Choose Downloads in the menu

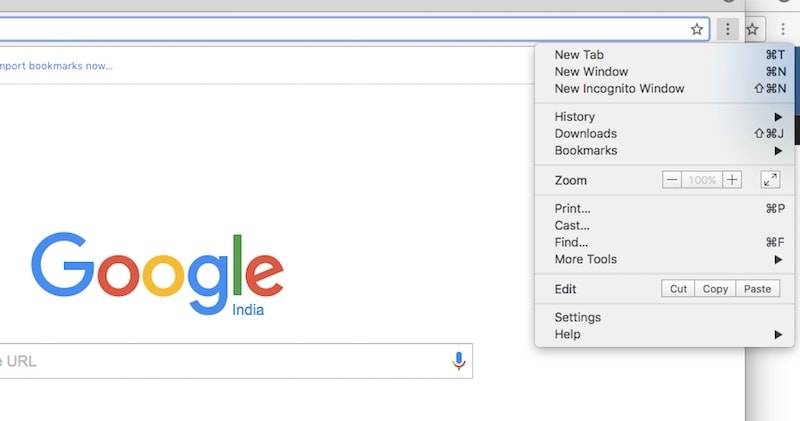(585, 134)
